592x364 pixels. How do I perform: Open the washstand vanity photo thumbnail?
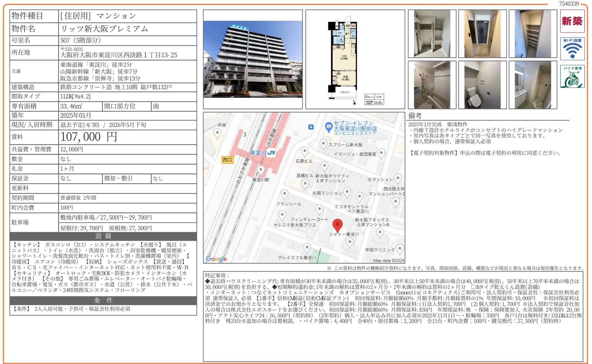533,85
